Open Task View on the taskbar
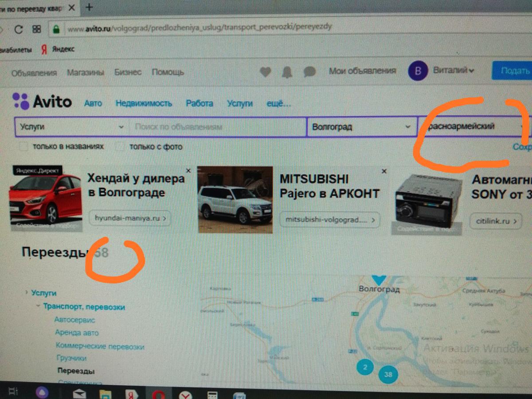 click(x=13, y=391)
